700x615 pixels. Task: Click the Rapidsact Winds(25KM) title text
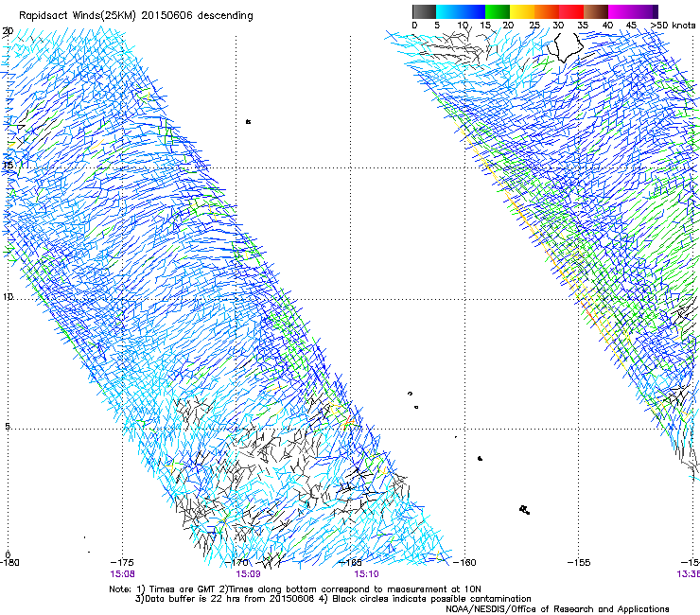[x=135, y=16]
